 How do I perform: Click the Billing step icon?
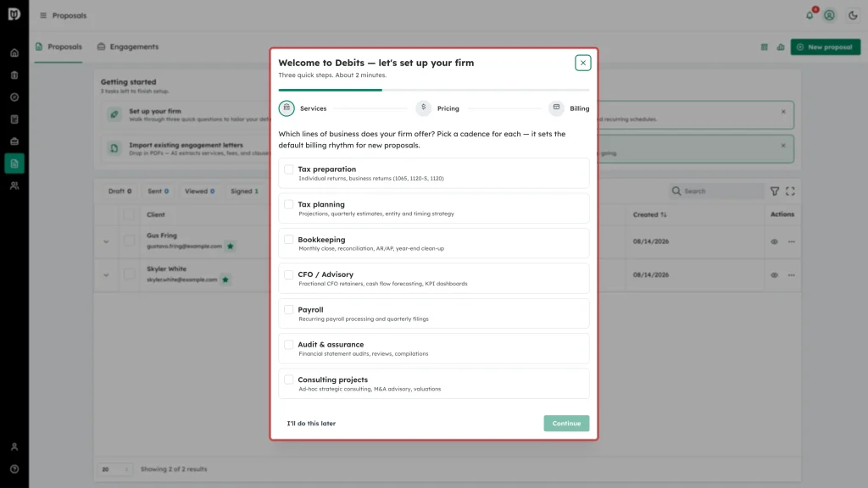556,108
